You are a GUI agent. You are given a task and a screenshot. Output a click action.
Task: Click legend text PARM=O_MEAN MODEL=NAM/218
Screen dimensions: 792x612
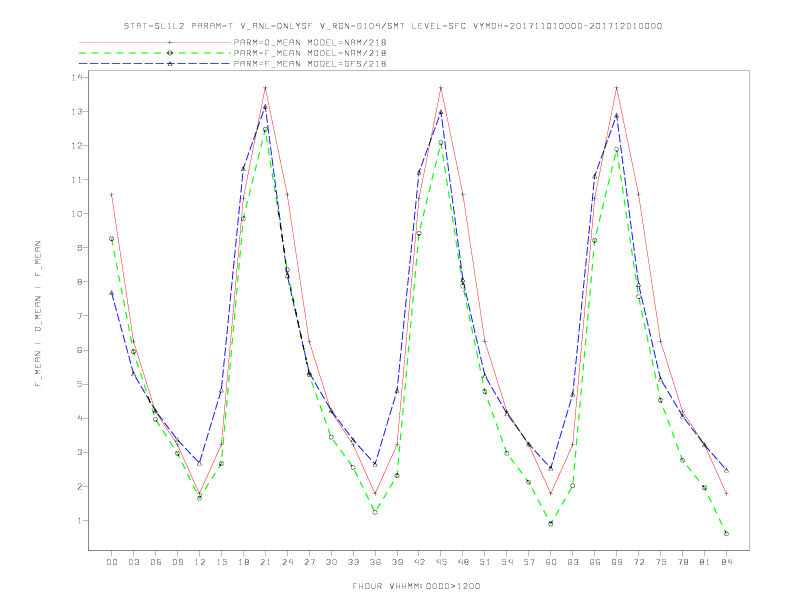coord(310,42)
